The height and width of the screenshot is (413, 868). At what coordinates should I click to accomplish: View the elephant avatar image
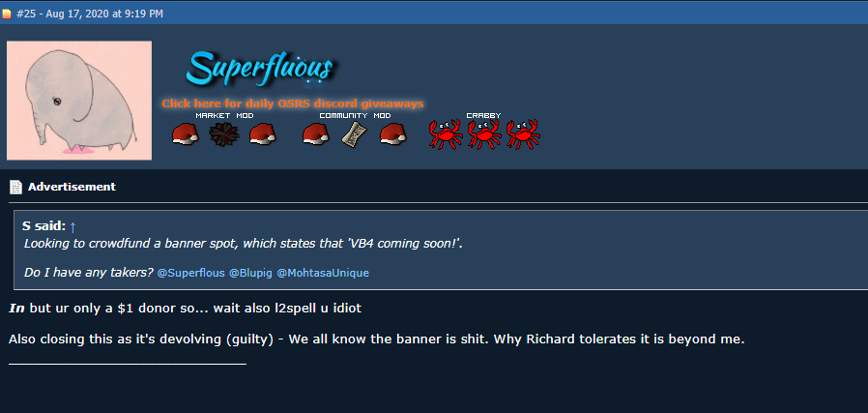(79, 101)
